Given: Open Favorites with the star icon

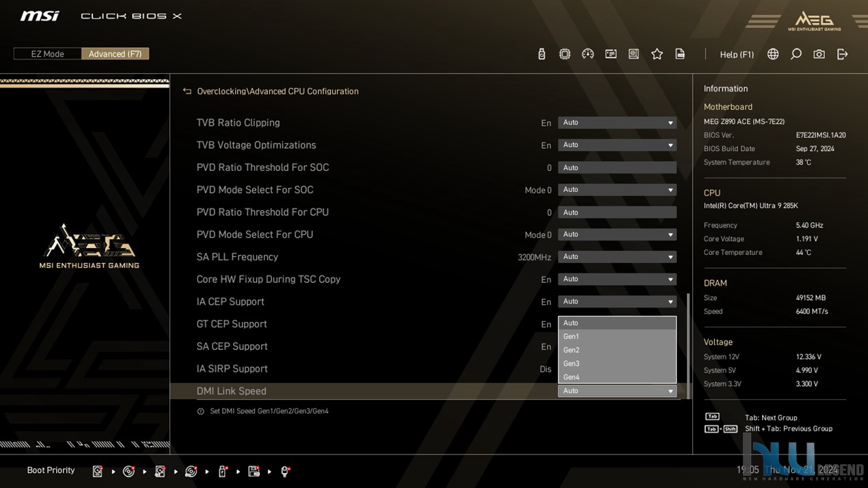Looking at the screenshot, I should point(657,54).
